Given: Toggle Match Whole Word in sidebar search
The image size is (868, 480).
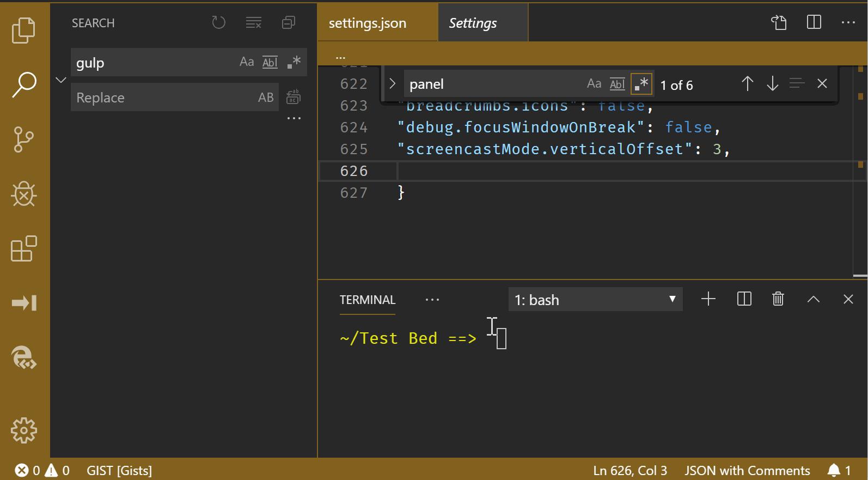Looking at the screenshot, I should coord(270,62).
